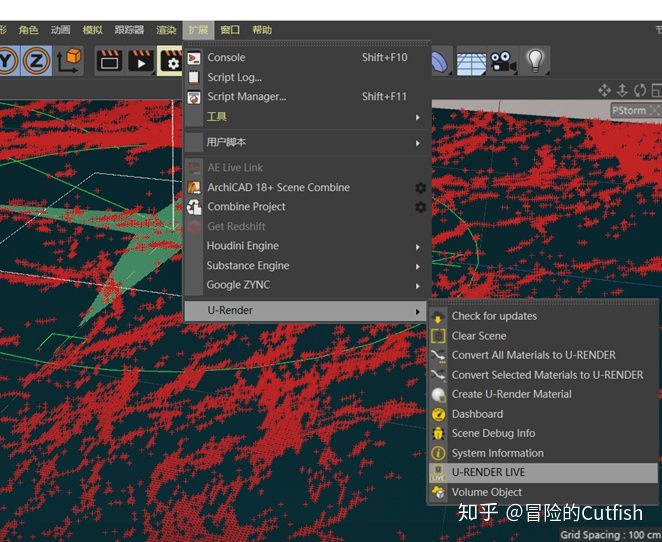Image resolution: width=662 pixels, height=542 pixels.
Task: Toggle the Y axis lock button
Action: pos(7,61)
